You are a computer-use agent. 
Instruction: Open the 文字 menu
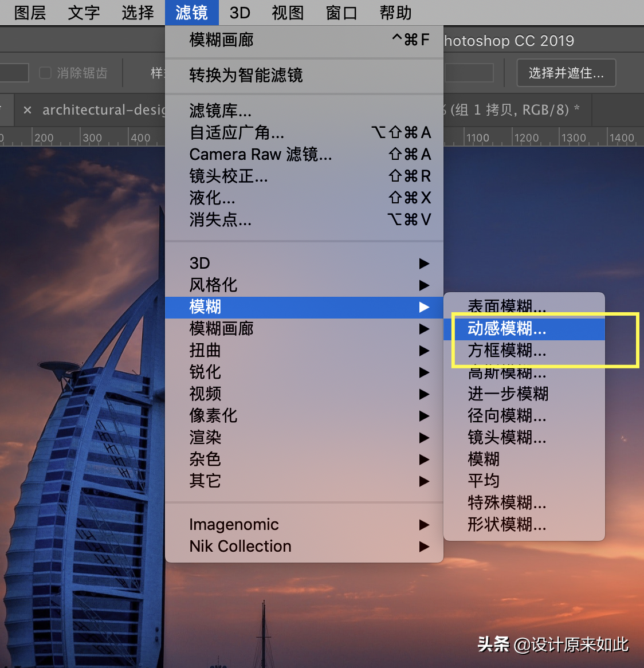tap(84, 13)
